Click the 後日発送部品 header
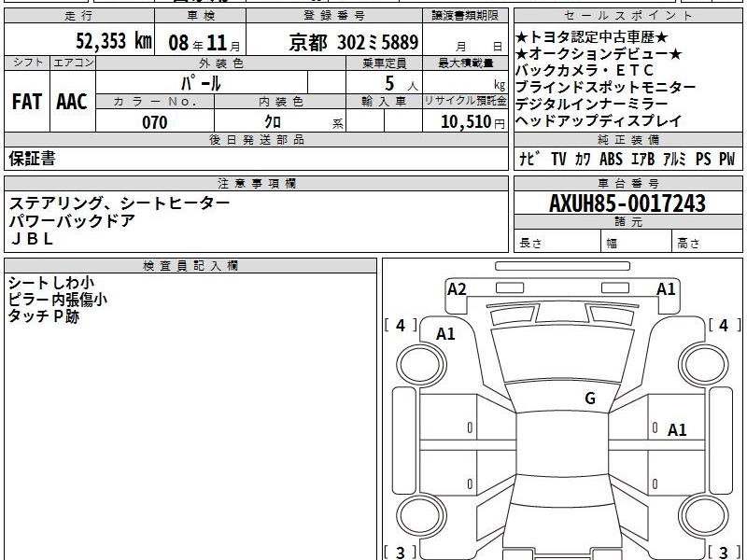The image size is (747, 560). pyautogui.click(x=256, y=139)
